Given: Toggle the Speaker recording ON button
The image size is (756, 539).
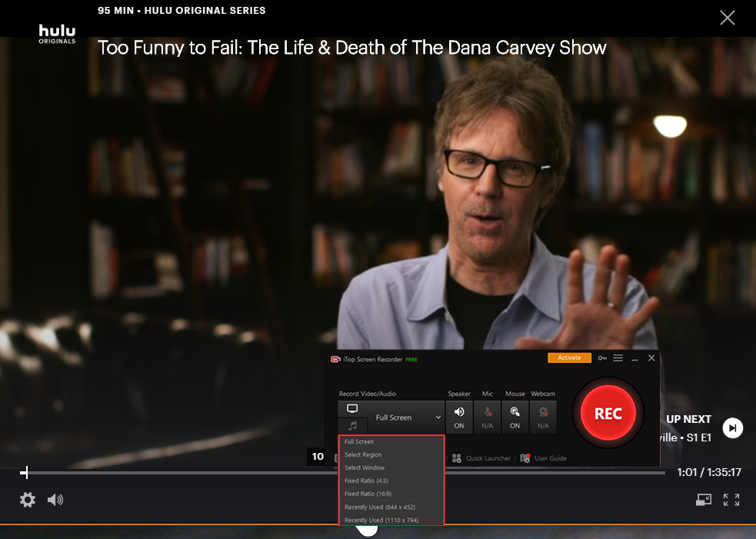Looking at the screenshot, I should (x=459, y=417).
